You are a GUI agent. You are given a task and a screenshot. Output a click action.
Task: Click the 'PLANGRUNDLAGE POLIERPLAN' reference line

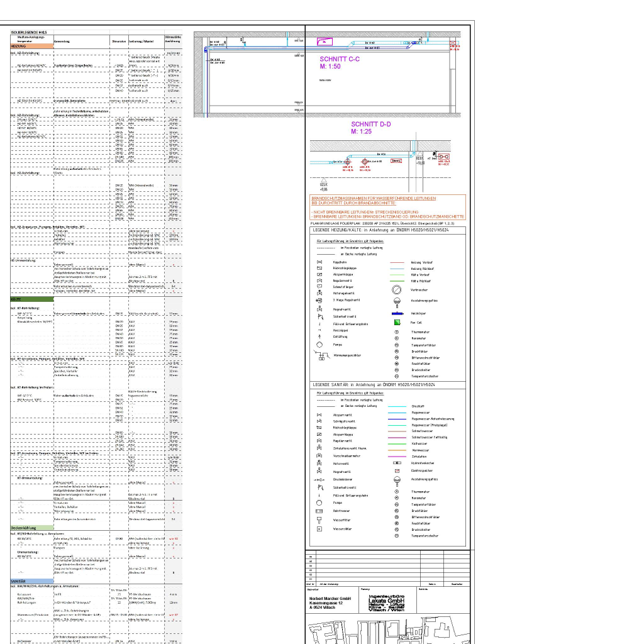(382, 223)
